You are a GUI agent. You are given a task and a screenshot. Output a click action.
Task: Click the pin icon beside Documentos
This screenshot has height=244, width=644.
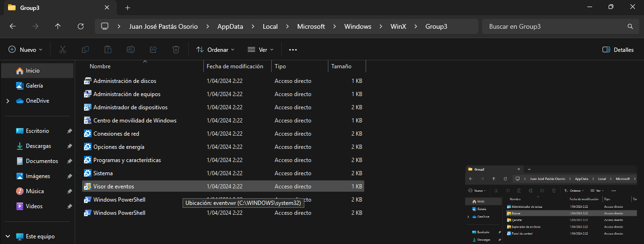pyautogui.click(x=69, y=161)
